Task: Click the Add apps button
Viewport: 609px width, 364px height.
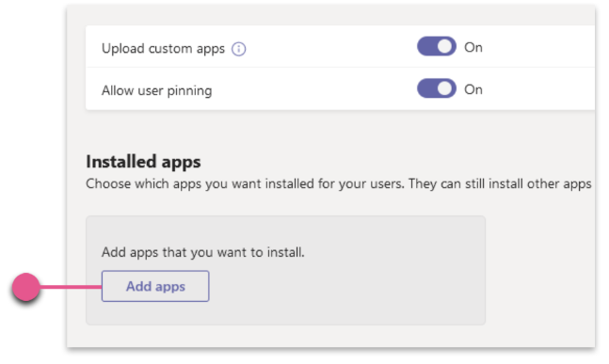Action: point(155,286)
